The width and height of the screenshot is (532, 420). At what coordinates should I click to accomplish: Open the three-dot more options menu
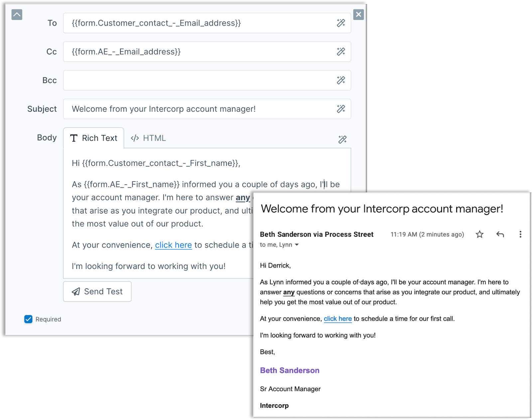tap(520, 234)
